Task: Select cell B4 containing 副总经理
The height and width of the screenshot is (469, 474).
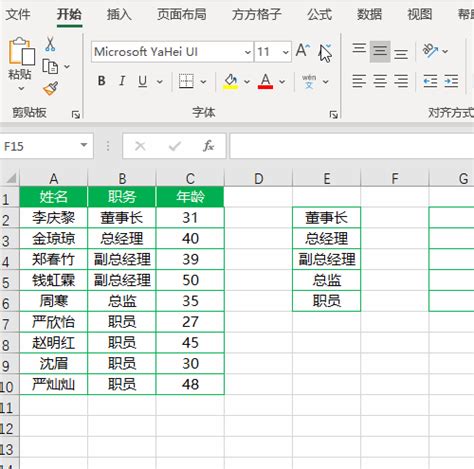Action: [x=122, y=259]
